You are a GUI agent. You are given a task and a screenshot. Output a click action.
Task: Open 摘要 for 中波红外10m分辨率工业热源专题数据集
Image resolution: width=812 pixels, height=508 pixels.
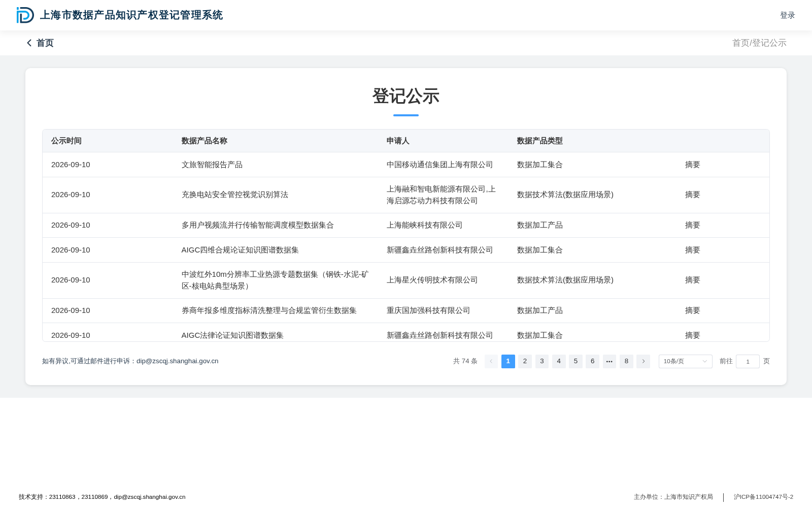[x=692, y=280]
